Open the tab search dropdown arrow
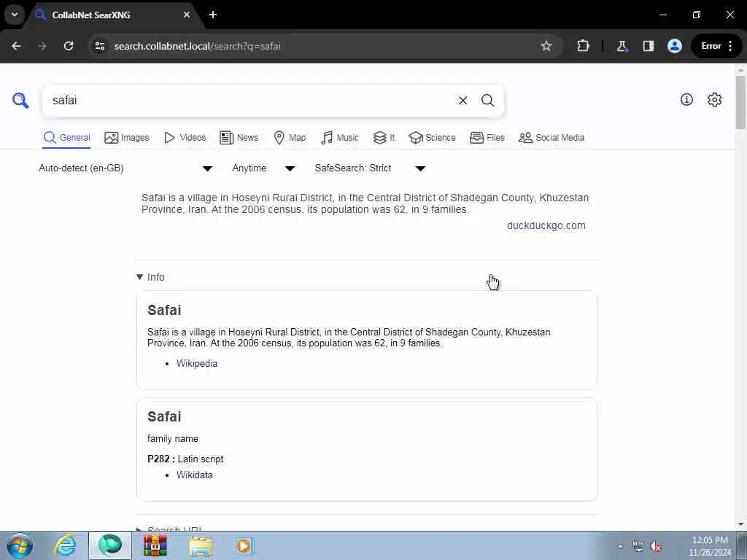 (x=15, y=15)
